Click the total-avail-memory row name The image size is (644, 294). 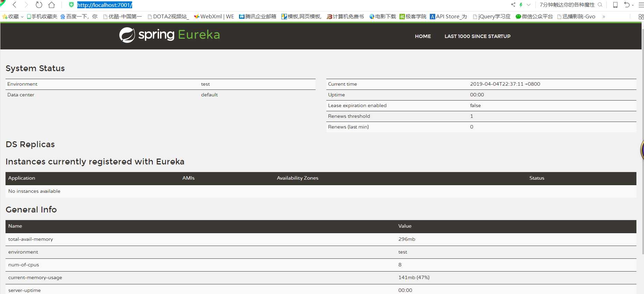click(x=31, y=239)
